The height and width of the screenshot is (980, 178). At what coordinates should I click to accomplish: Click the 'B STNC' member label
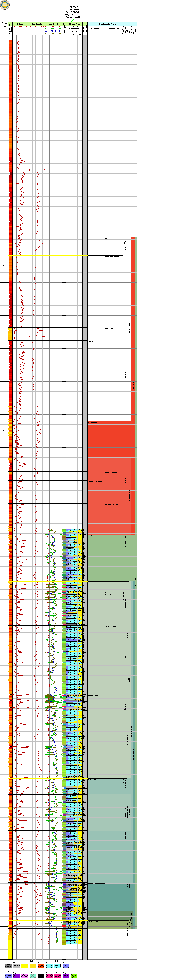[x=91, y=341]
